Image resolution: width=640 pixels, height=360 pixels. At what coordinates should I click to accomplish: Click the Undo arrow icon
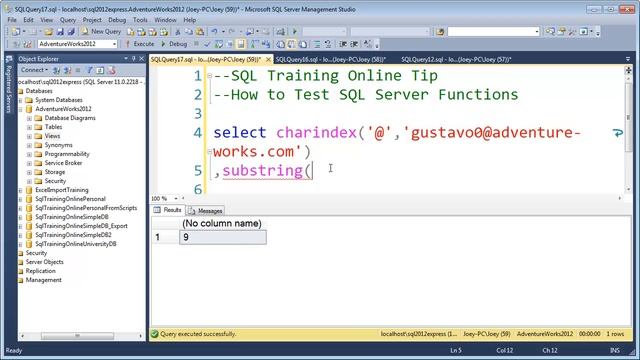pyautogui.click(x=214, y=31)
